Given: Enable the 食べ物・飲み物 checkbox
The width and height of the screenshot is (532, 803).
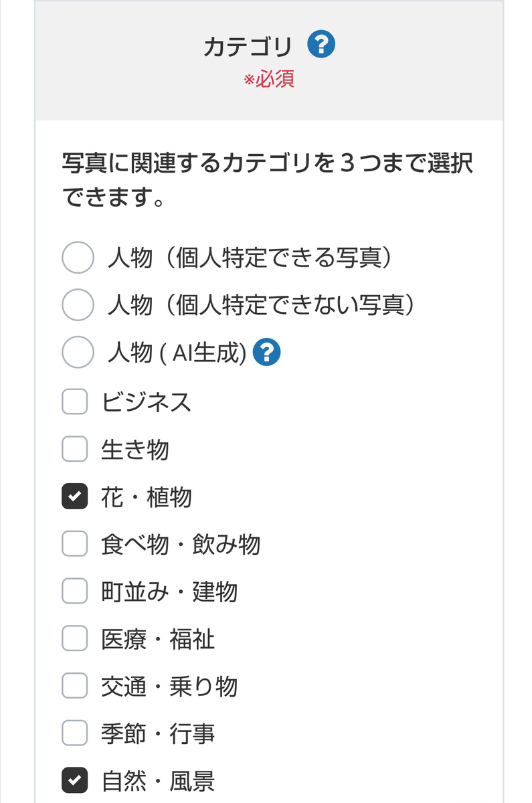Looking at the screenshot, I should [75, 544].
